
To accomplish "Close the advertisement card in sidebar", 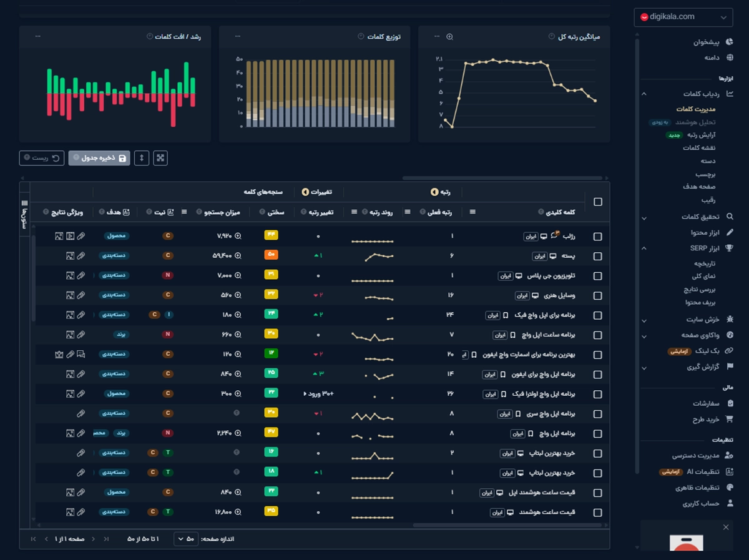I will (x=726, y=528).
